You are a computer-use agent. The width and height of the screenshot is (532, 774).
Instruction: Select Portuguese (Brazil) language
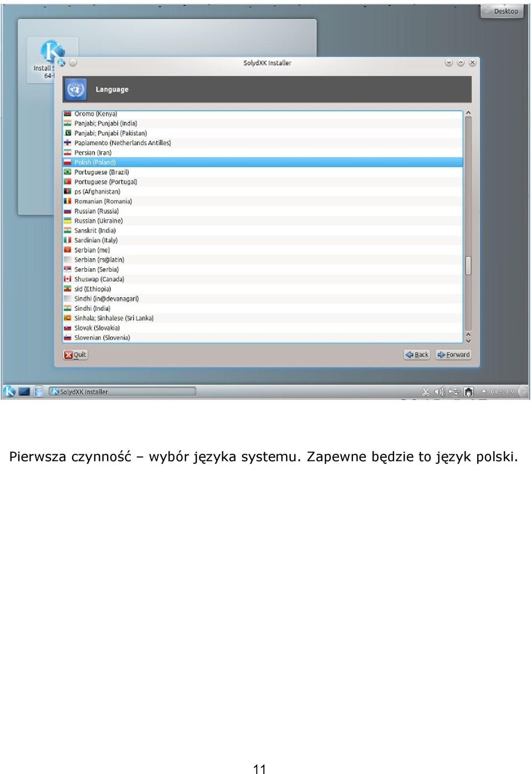tap(263, 172)
